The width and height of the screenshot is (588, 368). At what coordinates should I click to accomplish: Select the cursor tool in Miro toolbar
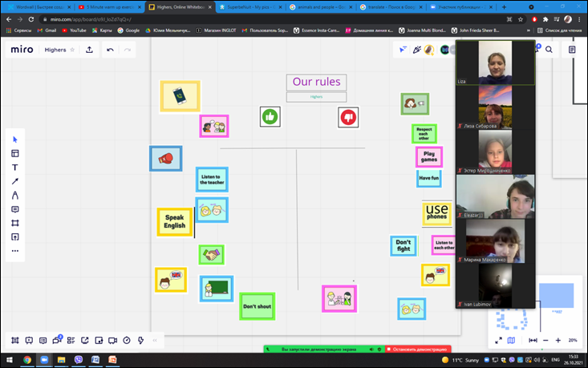[14, 140]
